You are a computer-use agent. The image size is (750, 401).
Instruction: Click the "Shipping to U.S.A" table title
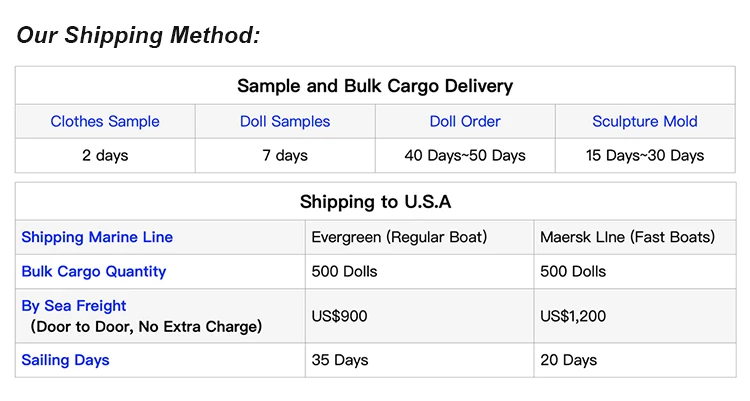375,202
